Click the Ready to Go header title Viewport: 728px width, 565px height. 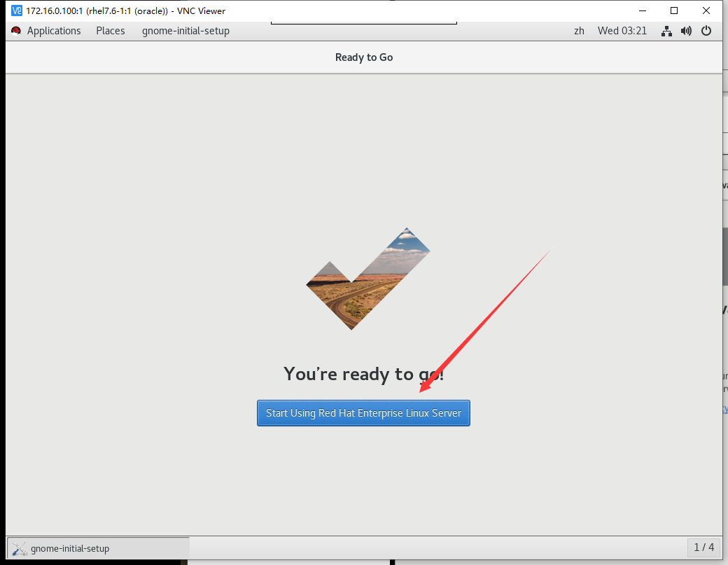point(364,57)
